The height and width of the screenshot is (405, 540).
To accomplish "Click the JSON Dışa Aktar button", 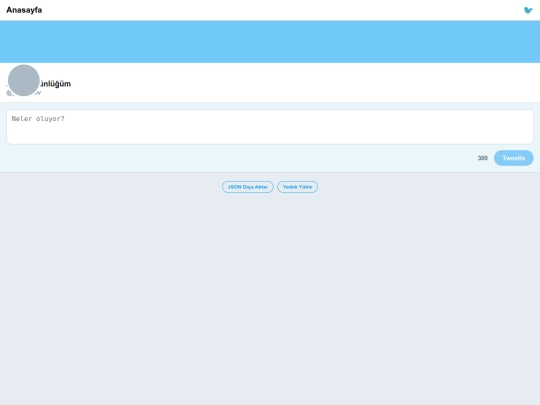I will tap(248, 187).
